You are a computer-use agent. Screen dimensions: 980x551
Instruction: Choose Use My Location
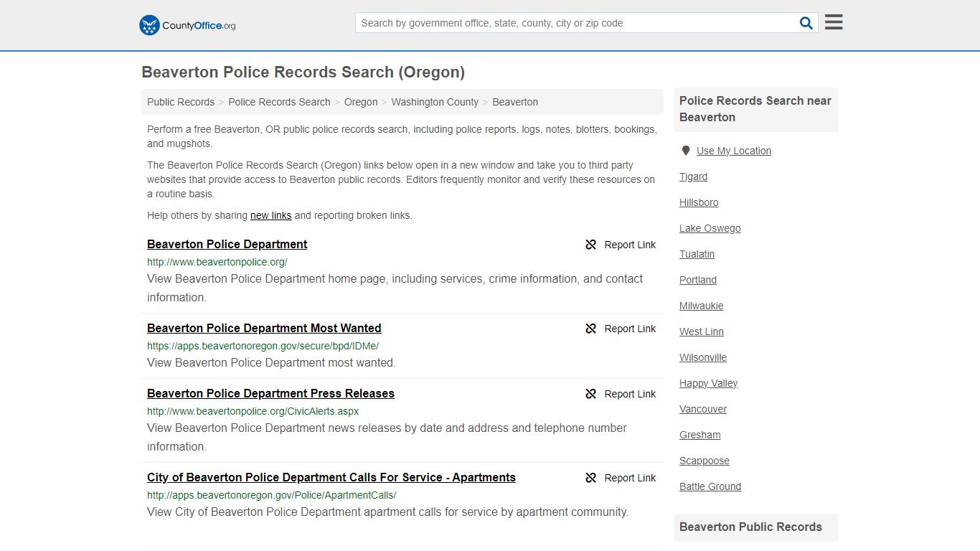(734, 151)
